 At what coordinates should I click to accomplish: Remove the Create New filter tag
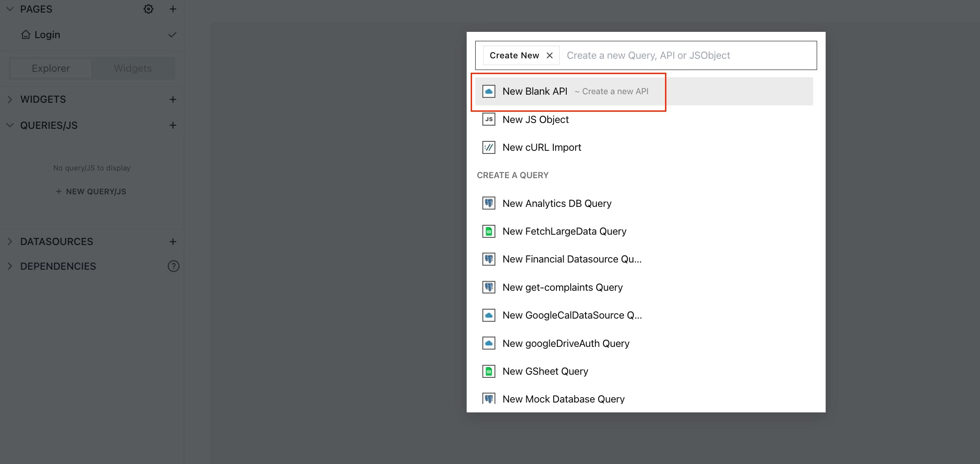pyautogui.click(x=550, y=55)
